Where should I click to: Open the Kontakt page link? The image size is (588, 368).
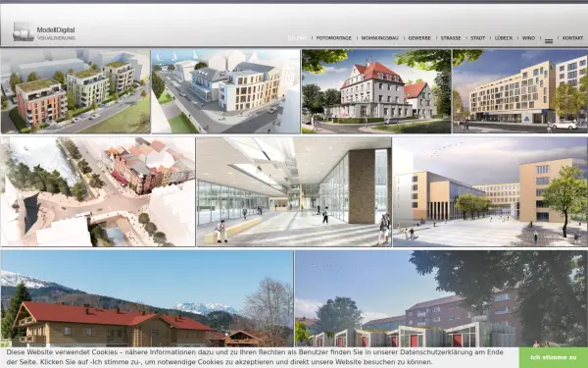[x=572, y=38]
